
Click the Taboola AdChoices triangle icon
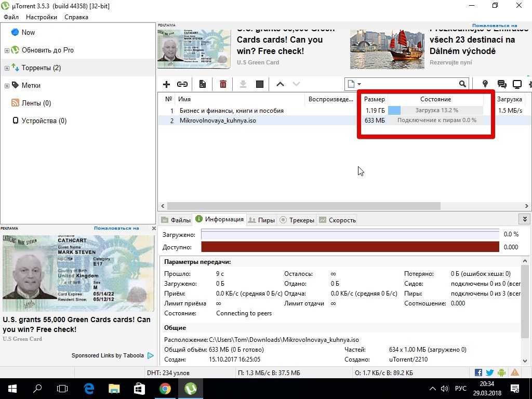[x=151, y=355]
